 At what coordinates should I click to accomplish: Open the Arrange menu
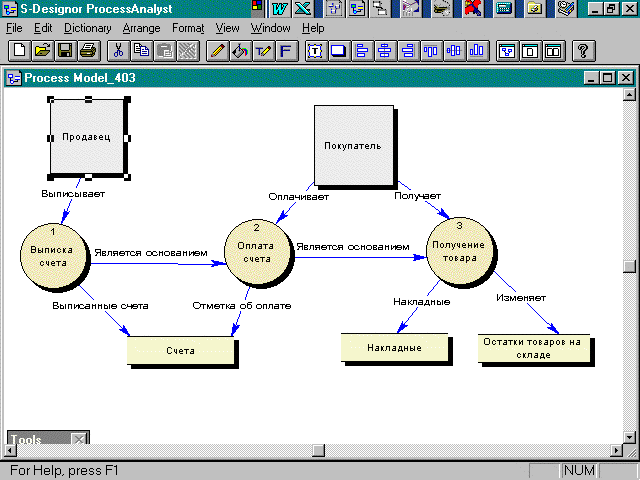click(x=141, y=28)
